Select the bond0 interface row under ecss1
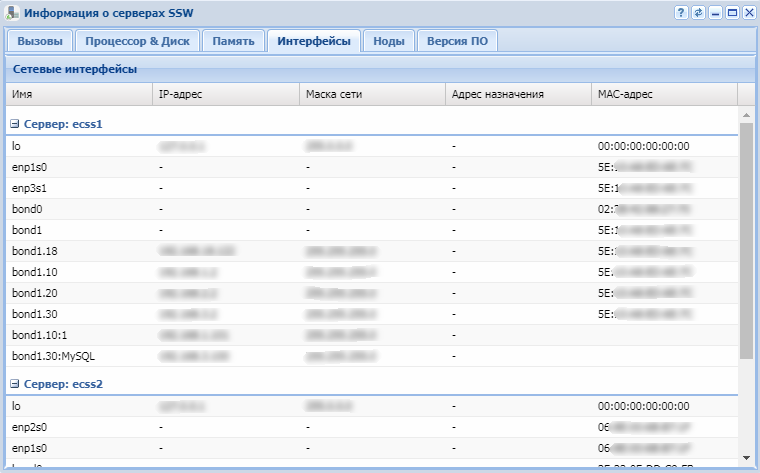This screenshot has height=473, width=760. [372, 209]
